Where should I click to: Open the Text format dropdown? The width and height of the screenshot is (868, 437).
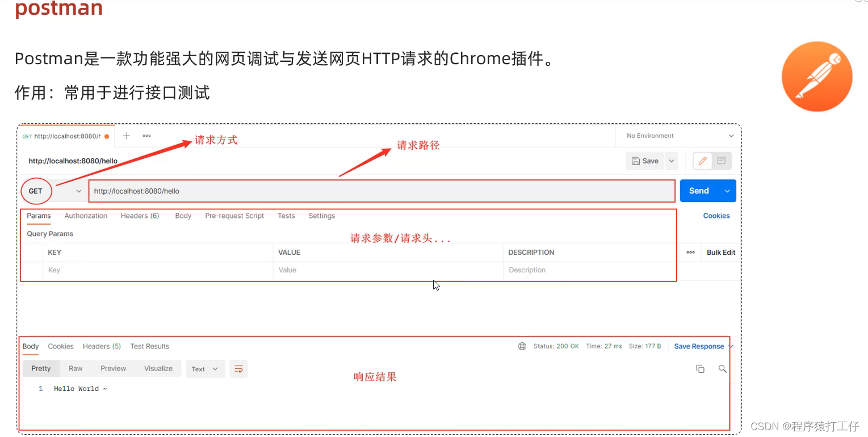tap(205, 369)
